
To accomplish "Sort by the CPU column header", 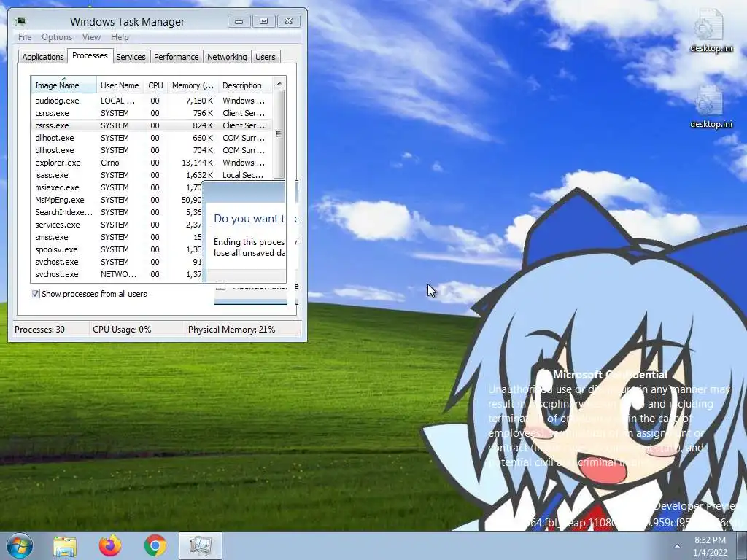I will [x=155, y=85].
